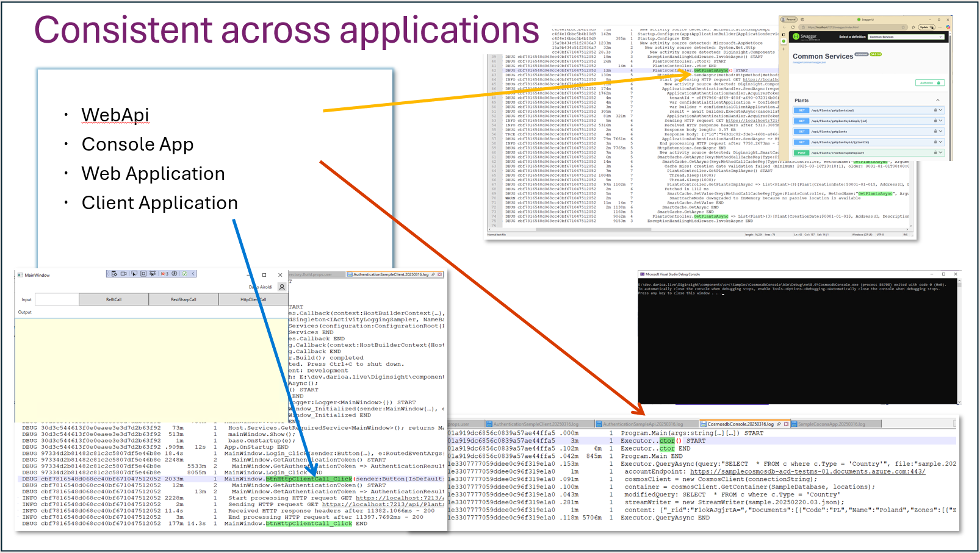Click Copilot icon in browser toolbar
This screenshot has height=553, width=980.
click(948, 27)
